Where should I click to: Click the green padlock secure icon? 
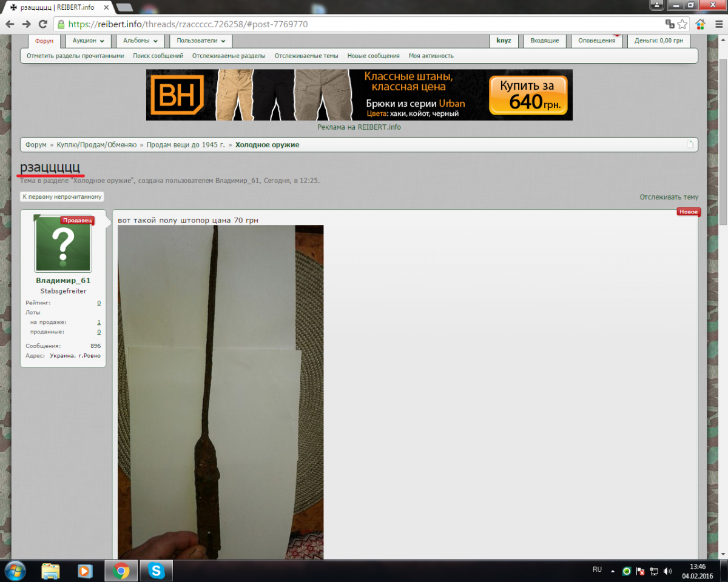(61, 25)
